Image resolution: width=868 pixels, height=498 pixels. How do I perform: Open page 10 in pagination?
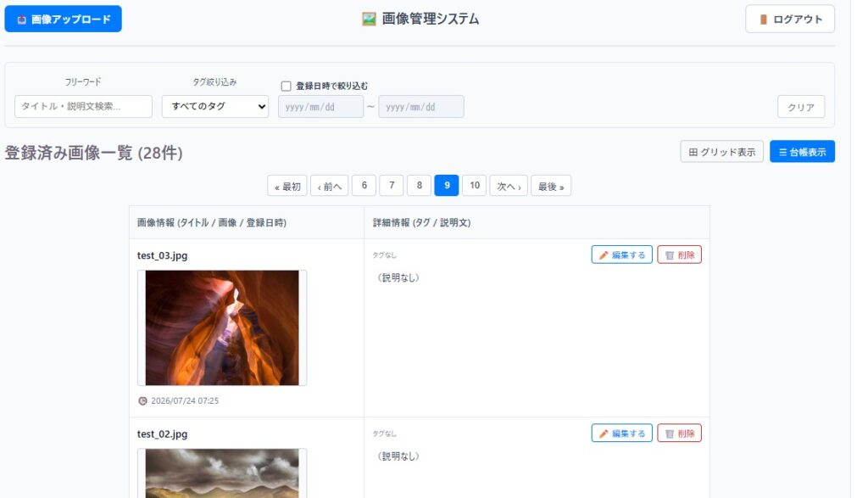475,186
